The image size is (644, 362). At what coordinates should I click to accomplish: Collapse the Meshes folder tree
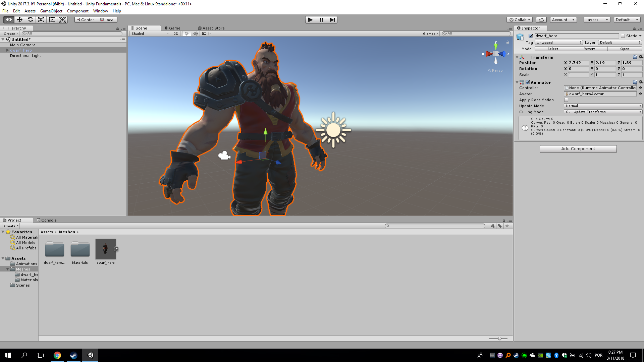pos(7,269)
